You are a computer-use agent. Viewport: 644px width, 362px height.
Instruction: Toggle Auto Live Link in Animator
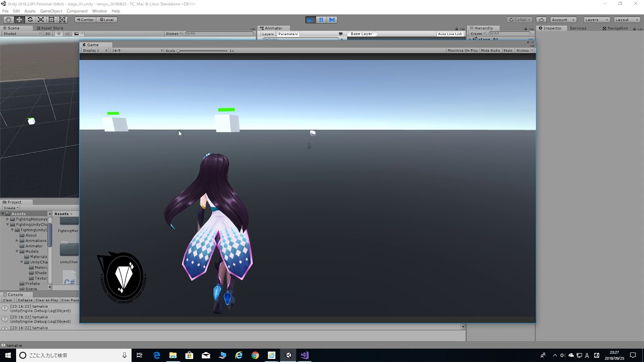[x=450, y=34]
